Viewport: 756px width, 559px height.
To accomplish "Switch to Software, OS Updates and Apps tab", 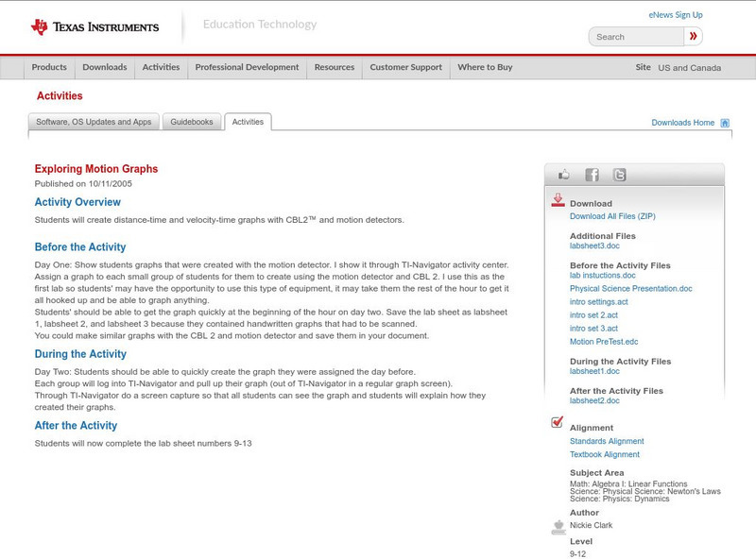I will pos(94,122).
